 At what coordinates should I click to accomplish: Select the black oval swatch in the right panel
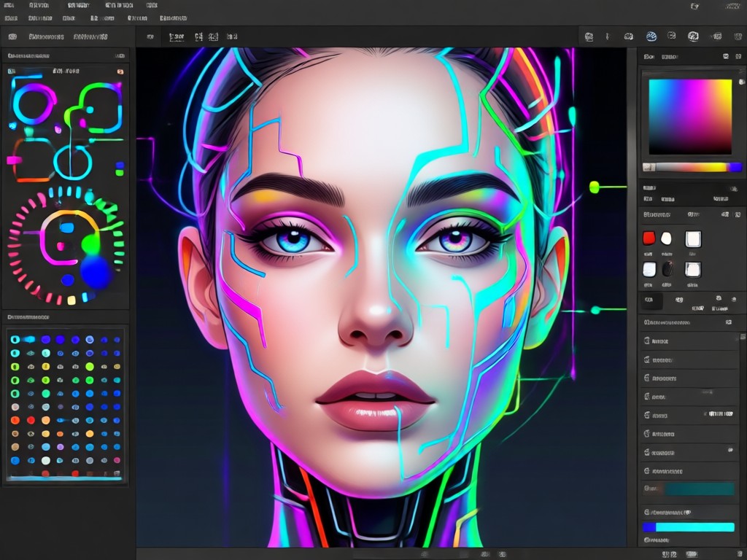(667, 269)
